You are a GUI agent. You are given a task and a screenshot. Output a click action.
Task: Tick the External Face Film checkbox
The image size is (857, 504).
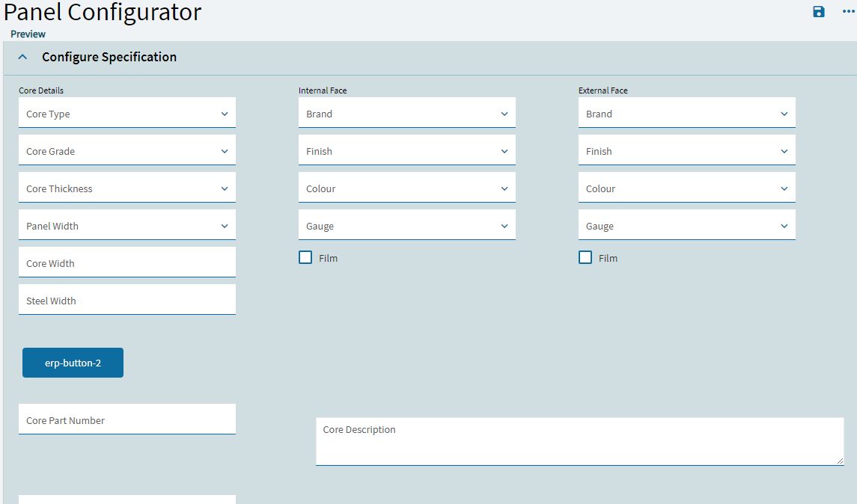coord(585,257)
